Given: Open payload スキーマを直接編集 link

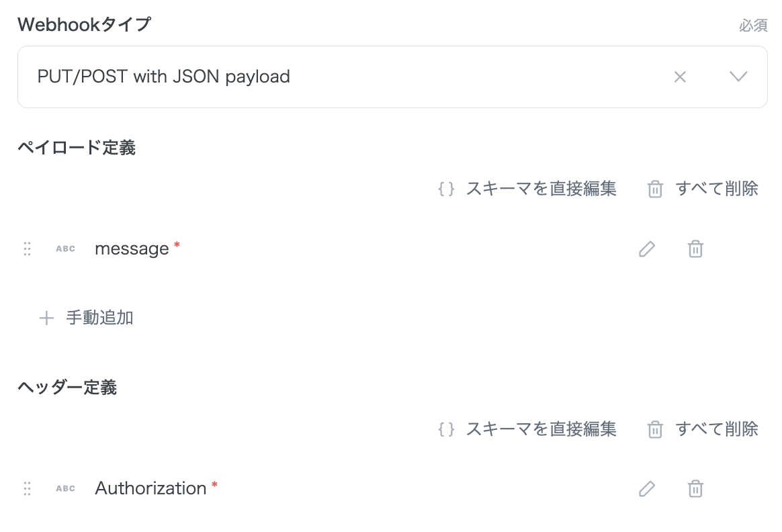Looking at the screenshot, I should coord(541,189).
